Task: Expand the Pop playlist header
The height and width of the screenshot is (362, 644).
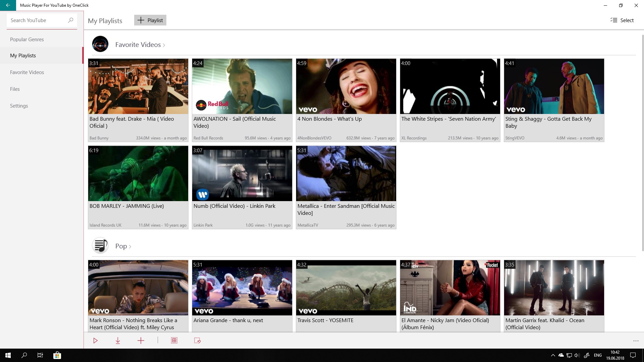Action: [123, 246]
